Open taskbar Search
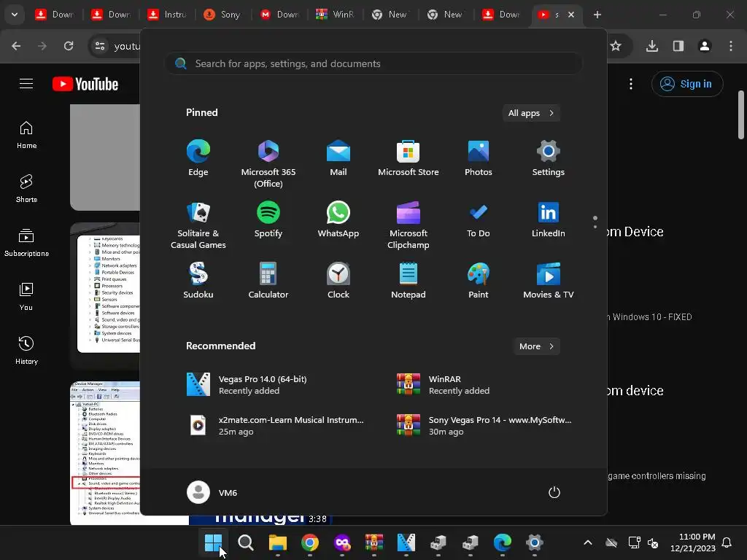 pyautogui.click(x=245, y=542)
